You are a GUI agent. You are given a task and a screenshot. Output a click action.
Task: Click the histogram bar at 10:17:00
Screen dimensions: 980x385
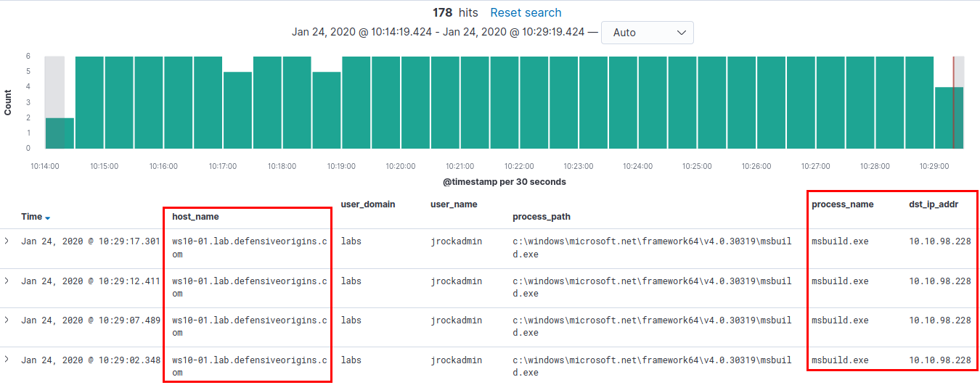(x=237, y=110)
